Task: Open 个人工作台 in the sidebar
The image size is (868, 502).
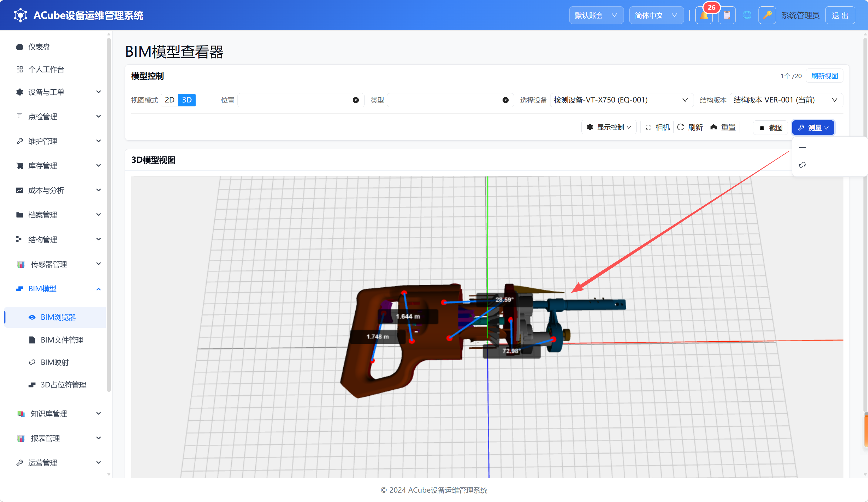Action: 55,69
